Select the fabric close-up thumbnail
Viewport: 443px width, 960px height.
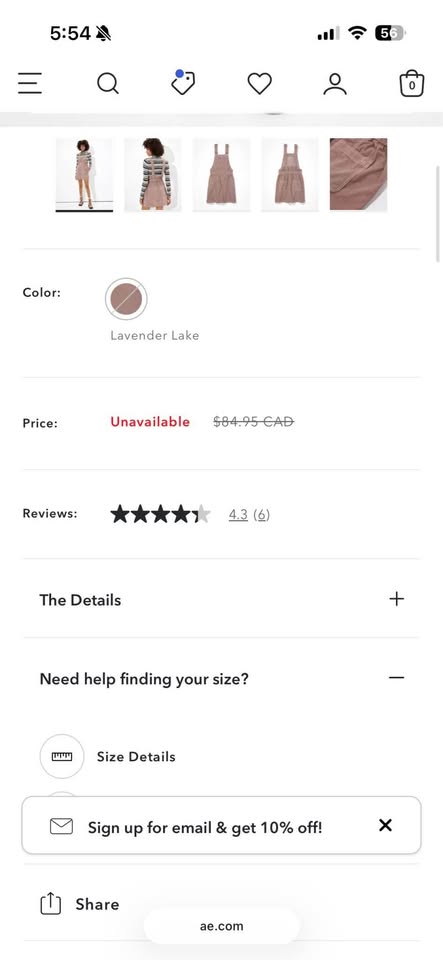tap(359, 174)
